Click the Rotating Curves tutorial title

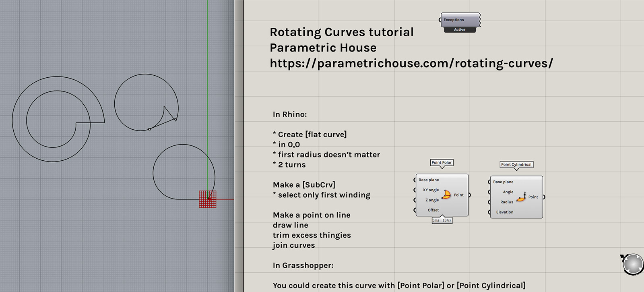pos(341,32)
